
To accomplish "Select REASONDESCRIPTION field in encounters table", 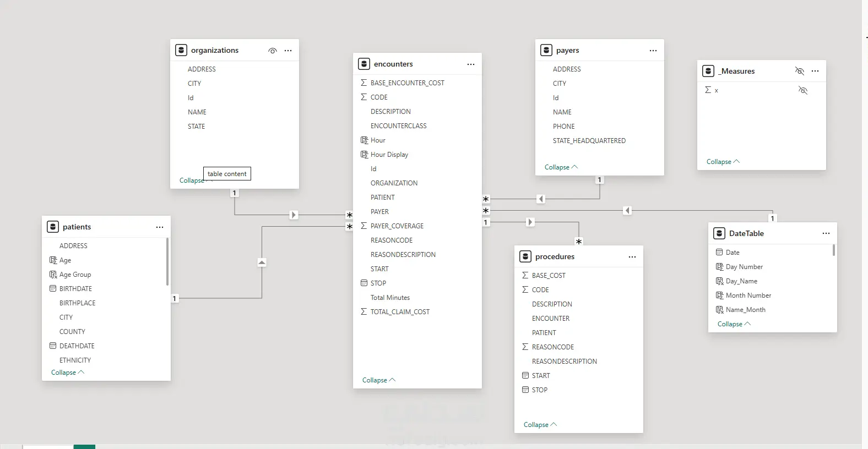I will pyautogui.click(x=403, y=255).
